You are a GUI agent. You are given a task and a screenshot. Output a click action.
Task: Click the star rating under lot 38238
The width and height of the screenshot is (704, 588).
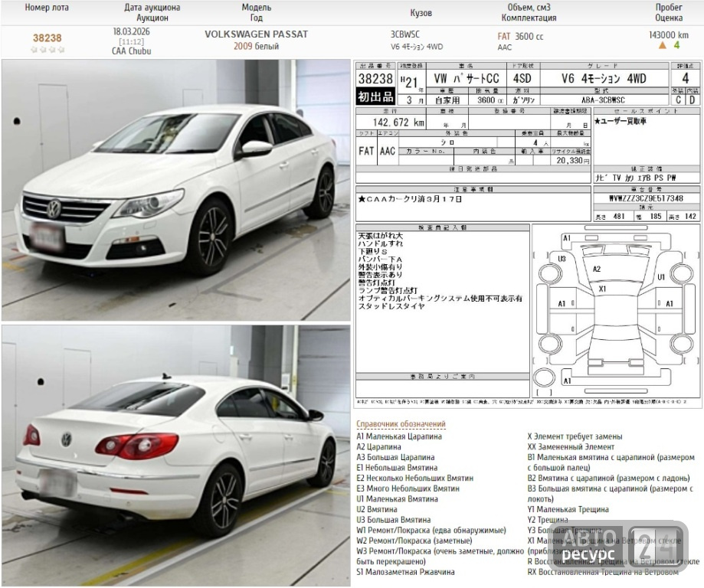point(47,49)
